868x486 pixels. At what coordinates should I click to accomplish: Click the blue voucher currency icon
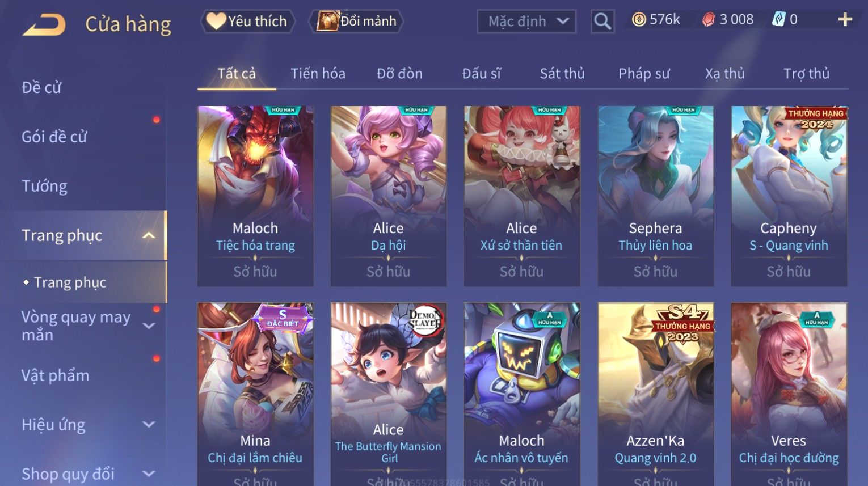(778, 20)
